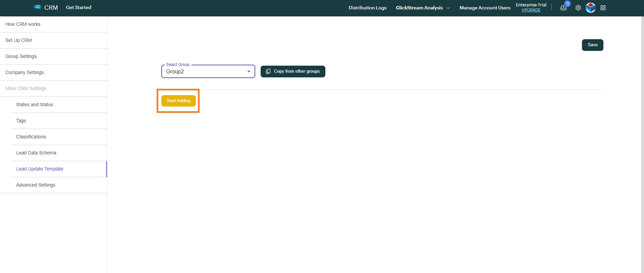Click the UPGRADE link
The width and height of the screenshot is (644, 273).
(x=531, y=10)
